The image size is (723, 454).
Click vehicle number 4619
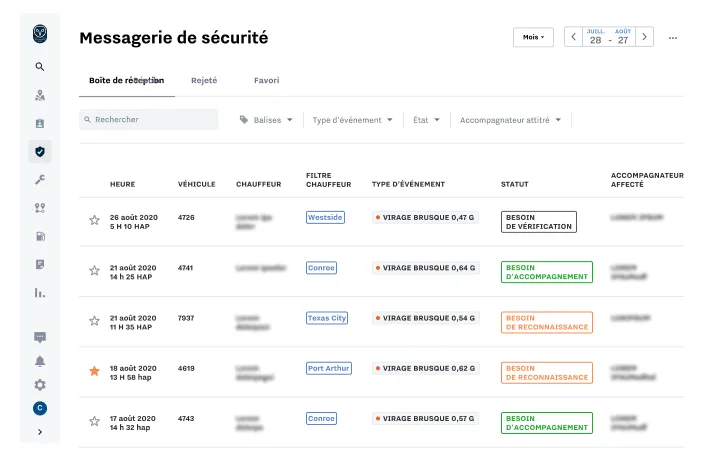pos(186,368)
